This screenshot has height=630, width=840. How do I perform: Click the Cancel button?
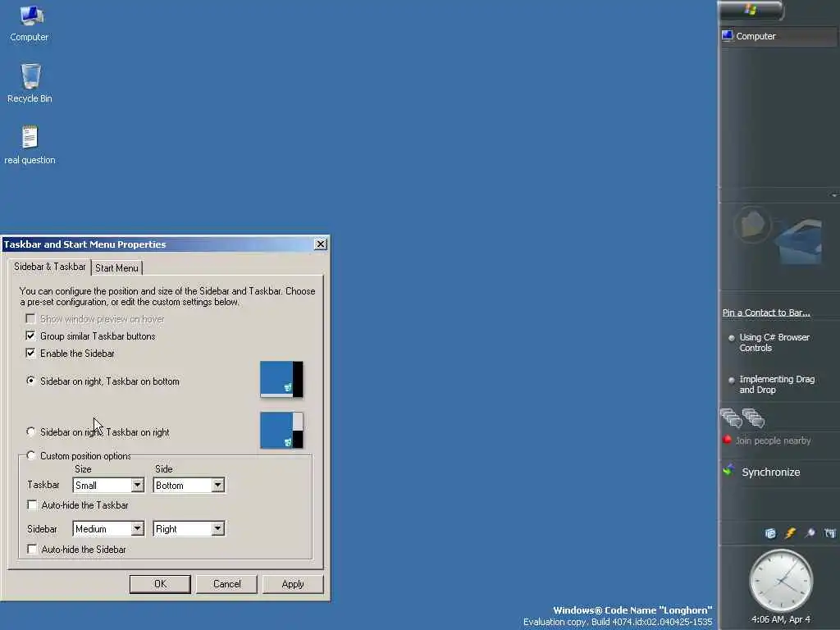(226, 584)
